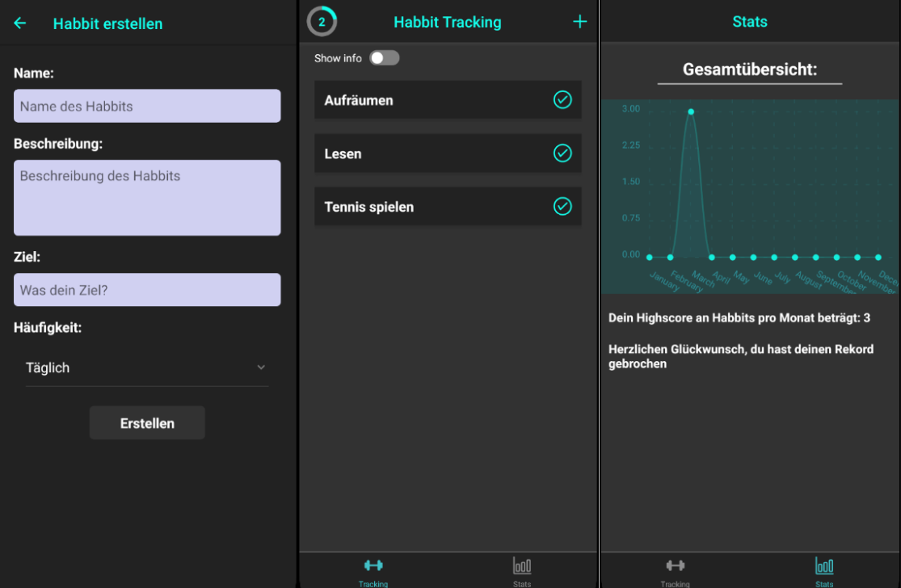Image resolution: width=901 pixels, height=588 pixels.
Task: Click the Herzlichen Glückwunsch record message
Action: coord(741,356)
